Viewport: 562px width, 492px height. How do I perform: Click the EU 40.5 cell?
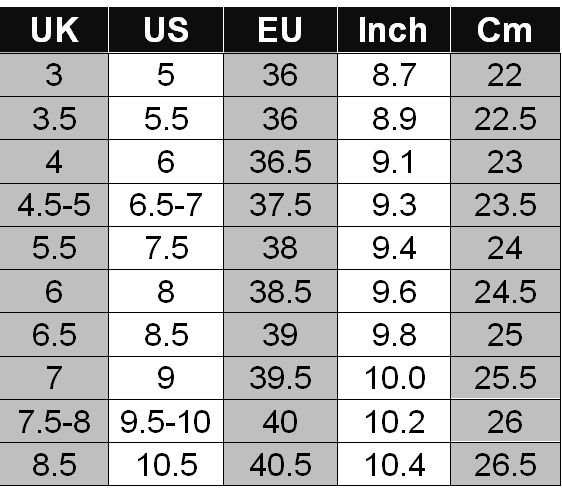[280, 465]
